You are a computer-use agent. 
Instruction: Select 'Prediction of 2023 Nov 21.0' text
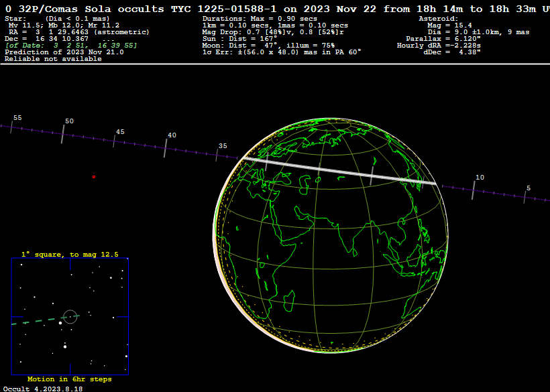click(x=64, y=52)
